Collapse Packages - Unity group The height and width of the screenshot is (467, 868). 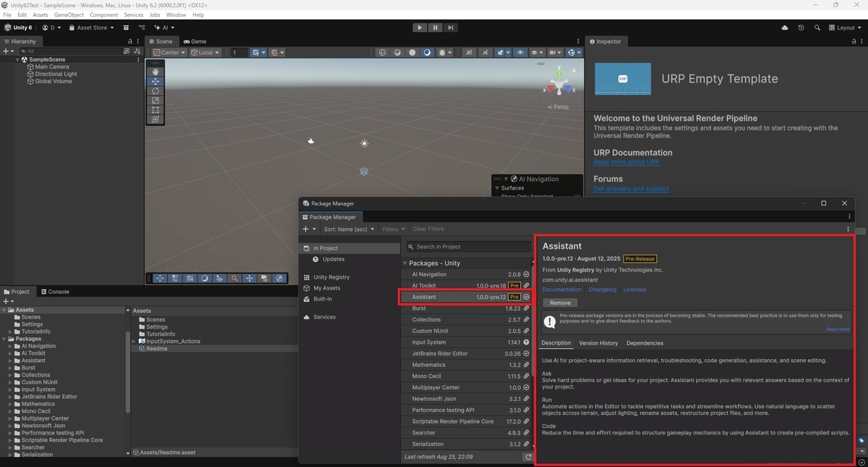click(405, 264)
